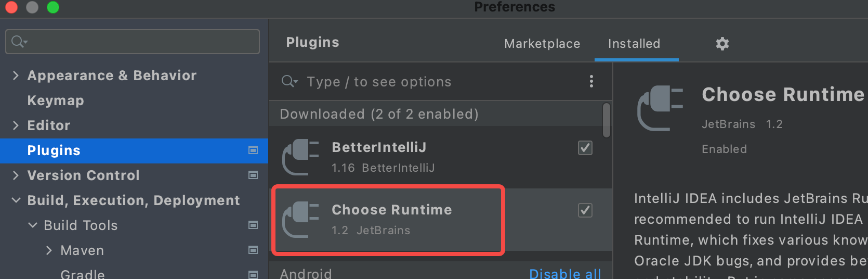Expand the Maven tree node
Viewport: 868px width, 279px height.
(x=49, y=250)
